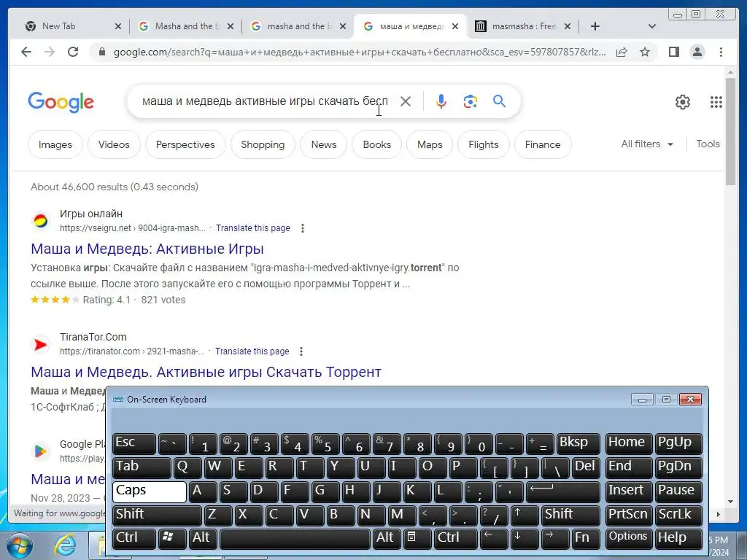
Task: Click the Options key on keyboard
Action: click(x=628, y=538)
